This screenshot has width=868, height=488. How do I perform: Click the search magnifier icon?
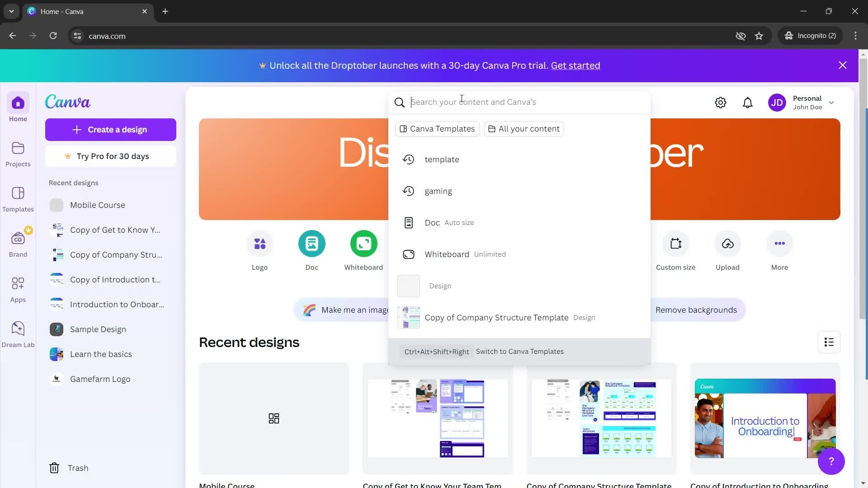pyautogui.click(x=400, y=103)
